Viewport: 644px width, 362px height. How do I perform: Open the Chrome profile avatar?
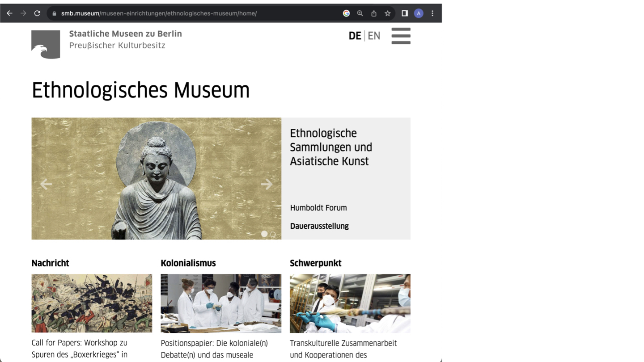pos(419,13)
